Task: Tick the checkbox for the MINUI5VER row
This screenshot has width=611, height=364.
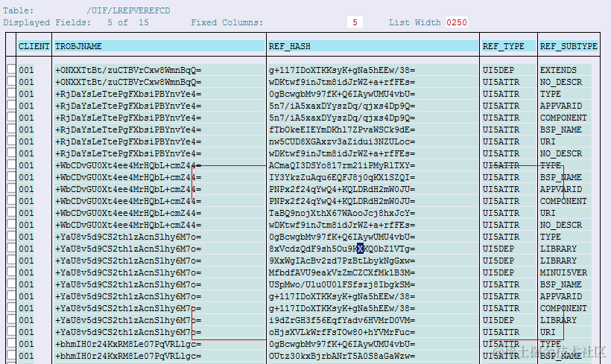Action: pyautogui.click(x=11, y=272)
